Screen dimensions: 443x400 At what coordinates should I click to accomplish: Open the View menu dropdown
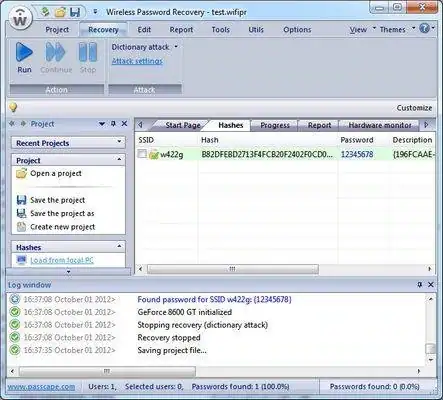pyautogui.click(x=362, y=30)
